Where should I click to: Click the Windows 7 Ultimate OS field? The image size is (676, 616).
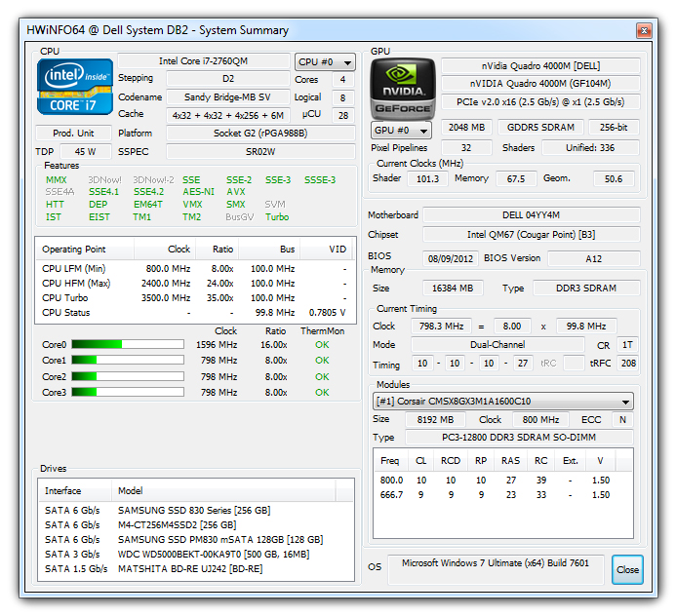tap(496, 569)
